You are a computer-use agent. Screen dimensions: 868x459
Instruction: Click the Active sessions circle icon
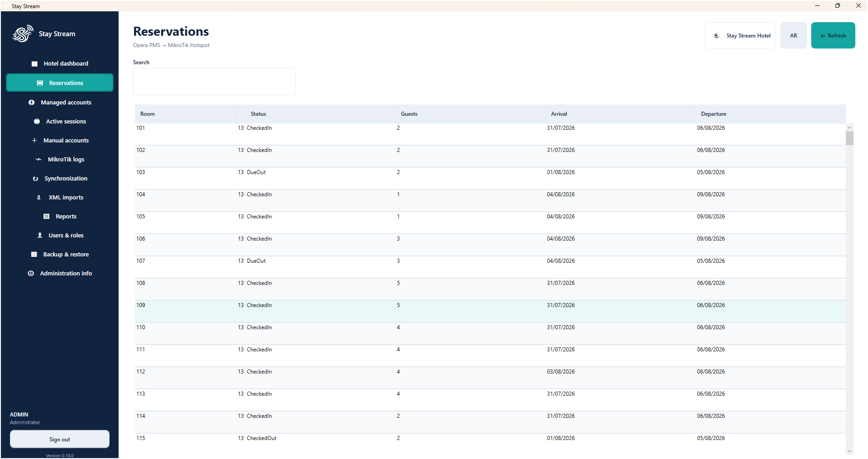tap(37, 122)
